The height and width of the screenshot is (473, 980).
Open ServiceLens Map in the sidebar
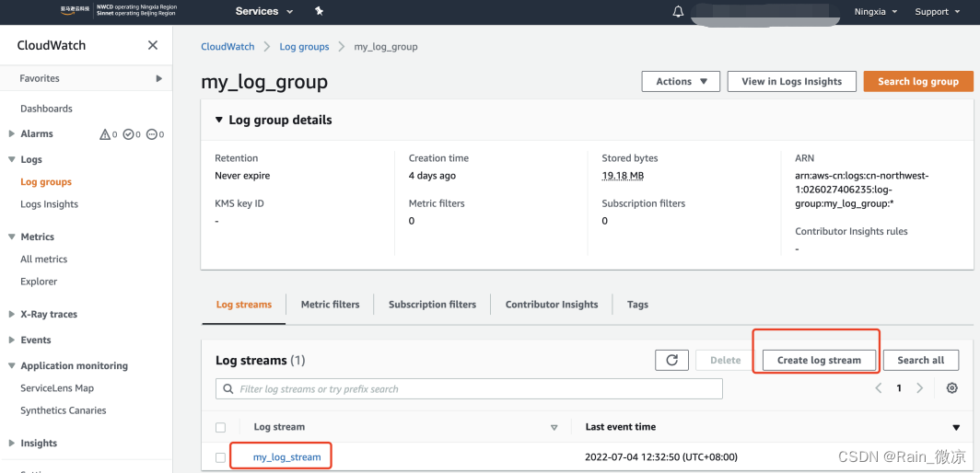click(57, 388)
